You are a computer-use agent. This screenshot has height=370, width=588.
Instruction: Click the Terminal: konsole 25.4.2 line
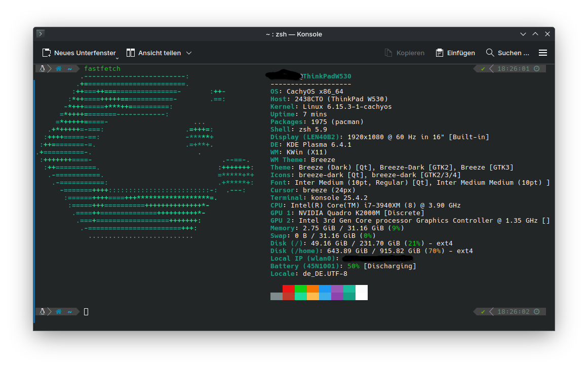point(319,197)
